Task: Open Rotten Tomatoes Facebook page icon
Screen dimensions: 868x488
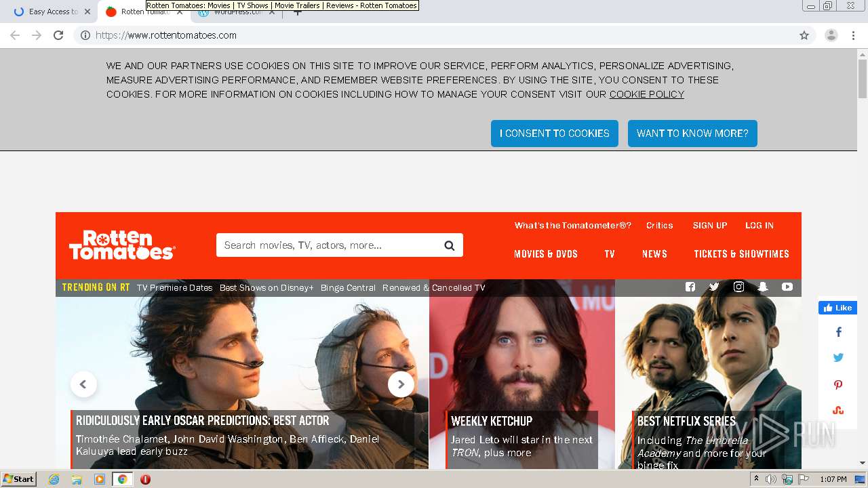Action: (690, 287)
